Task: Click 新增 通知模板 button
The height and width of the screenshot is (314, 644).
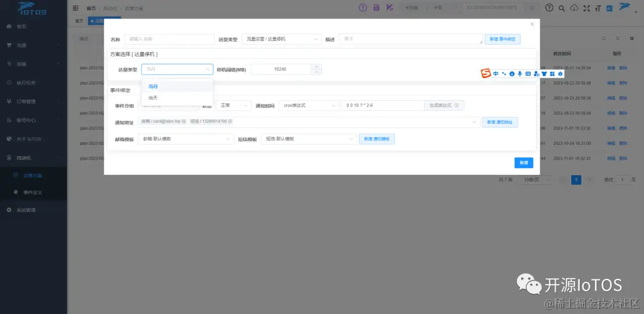Action: pyautogui.click(x=377, y=139)
